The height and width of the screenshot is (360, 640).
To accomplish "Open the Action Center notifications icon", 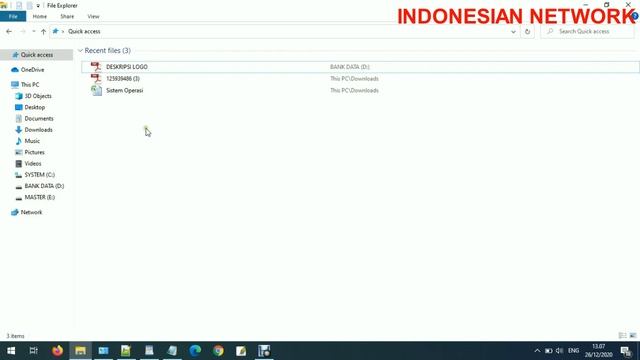I will pos(626,351).
